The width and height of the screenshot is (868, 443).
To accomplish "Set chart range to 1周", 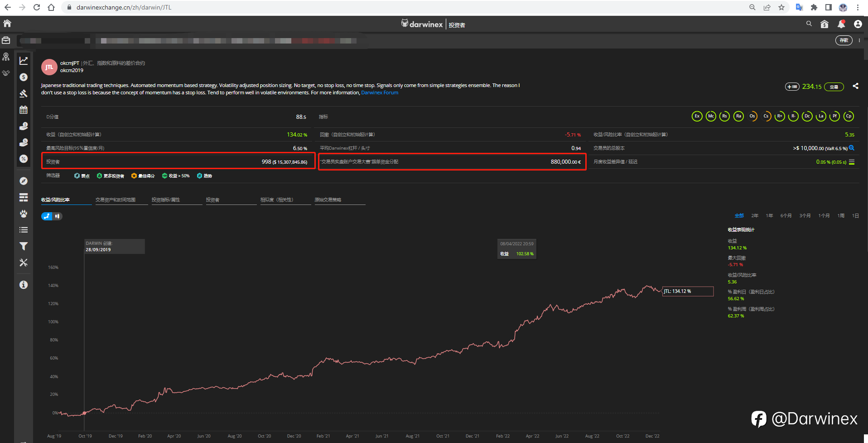I will click(841, 216).
